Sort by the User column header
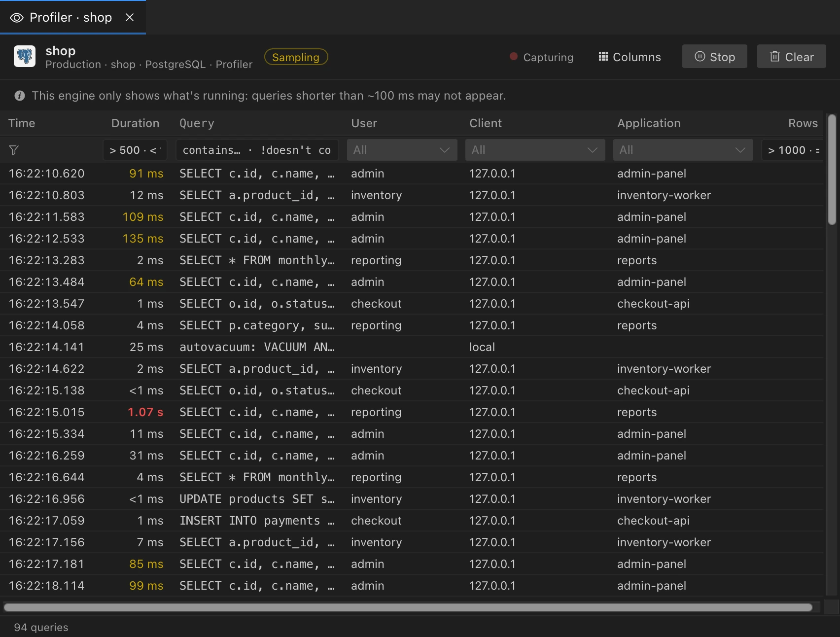Viewport: 840px width, 637px height. [364, 123]
